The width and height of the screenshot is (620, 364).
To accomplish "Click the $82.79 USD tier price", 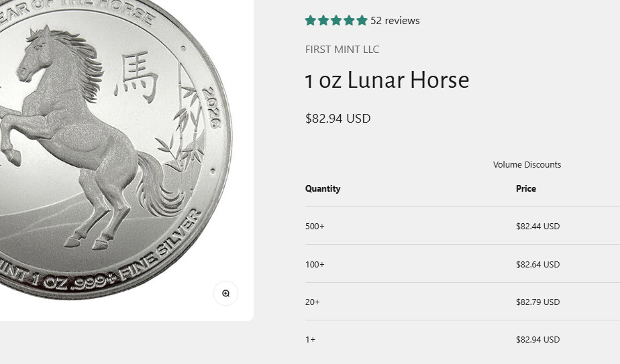I will tap(537, 302).
